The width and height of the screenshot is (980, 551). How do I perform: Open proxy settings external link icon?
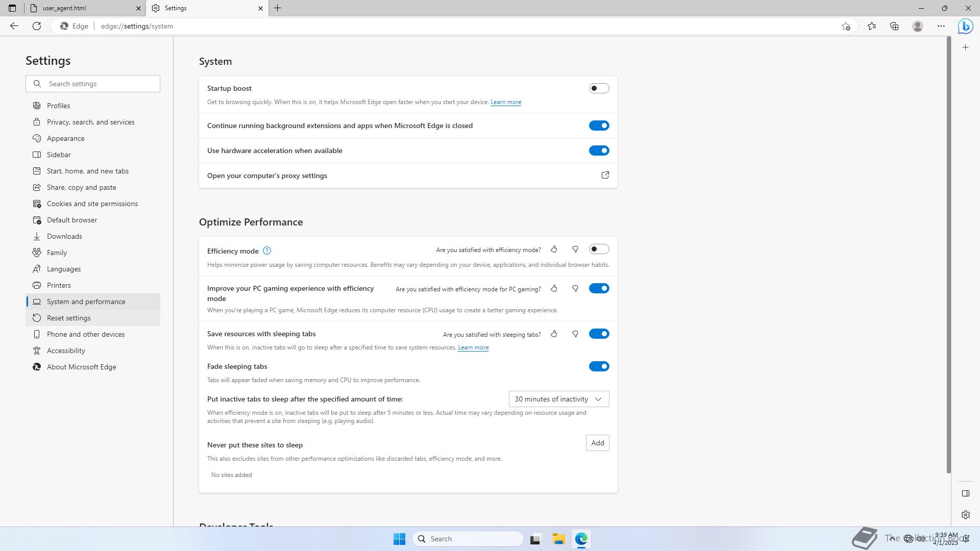coord(605,175)
